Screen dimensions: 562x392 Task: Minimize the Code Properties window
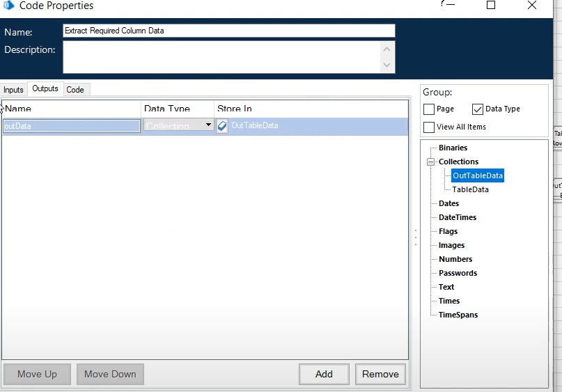pos(451,5)
